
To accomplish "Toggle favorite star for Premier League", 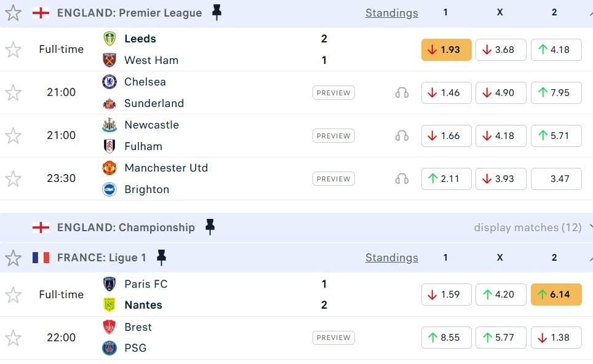I will [13, 13].
